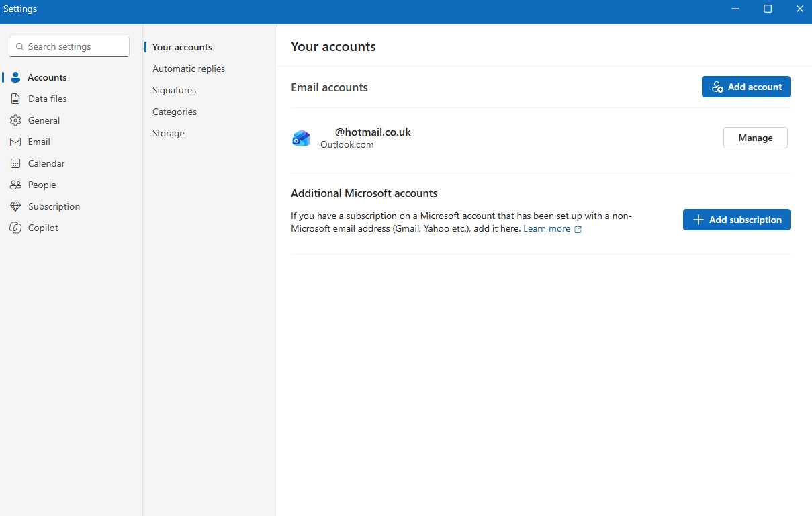Click the magnifier icon in search box
The height and width of the screenshot is (516, 812).
(x=19, y=47)
